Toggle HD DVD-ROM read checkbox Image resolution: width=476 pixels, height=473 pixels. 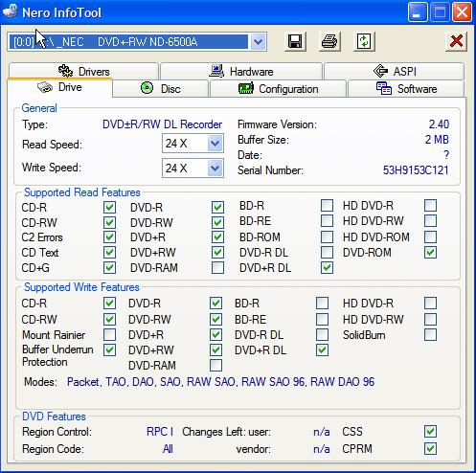(x=430, y=237)
